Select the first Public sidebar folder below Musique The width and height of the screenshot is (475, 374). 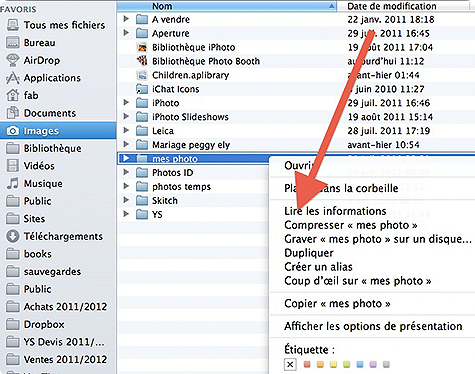tap(29, 201)
